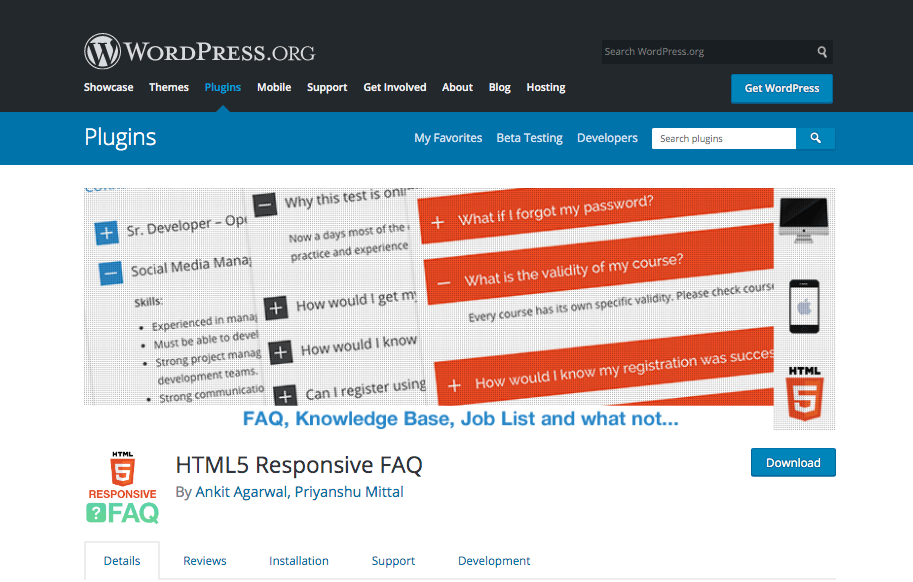Collapse the blue minus beside Social Media Manager
This screenshot has width=913, height=582.
(x=111, y=273)
